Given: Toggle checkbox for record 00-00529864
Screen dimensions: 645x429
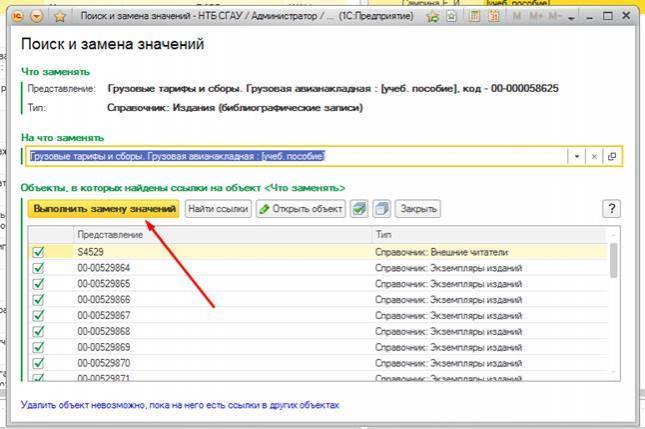Looking at the screenshot, I should coord(39,268).
